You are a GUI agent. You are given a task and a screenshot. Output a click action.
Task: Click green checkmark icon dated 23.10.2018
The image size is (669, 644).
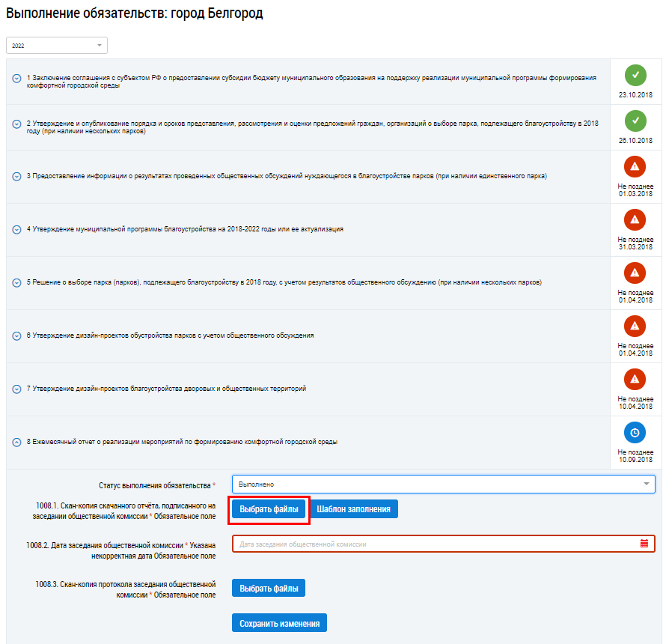coord(635,75)
